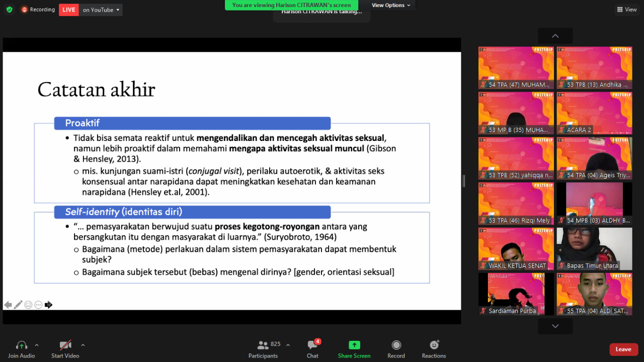The width and height of the screenshot is (644, 362).
Task: Select 53 TPA (46) Rizqi Mely tile
Action: tap(516, 204)
